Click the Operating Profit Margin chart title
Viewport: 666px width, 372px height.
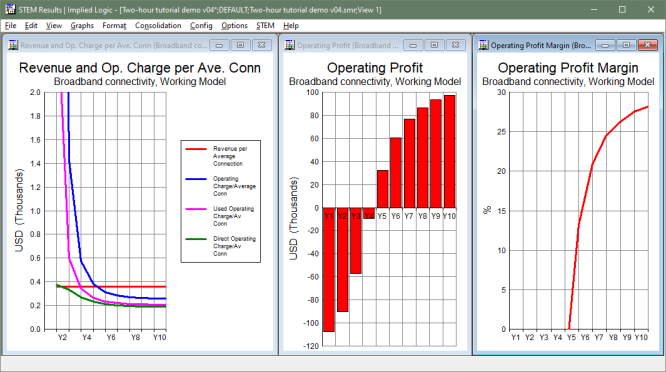click(568, 68)
